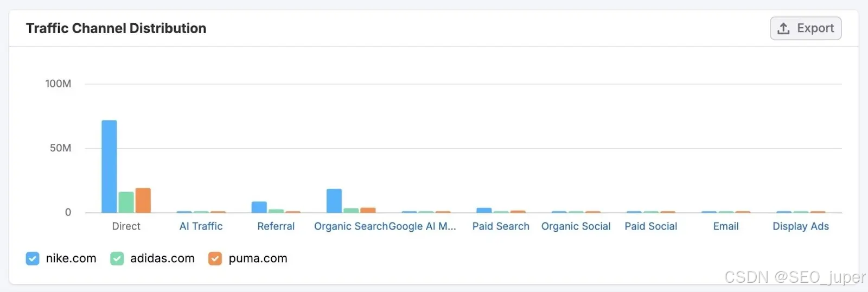
Task: Open the Display Ads channel link
Action: click(801, 226)
